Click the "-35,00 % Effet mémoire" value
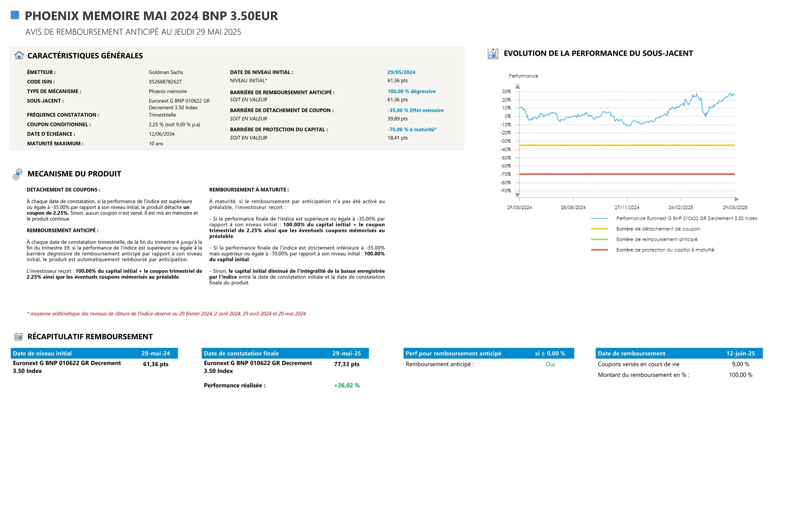 pos(415,110)
